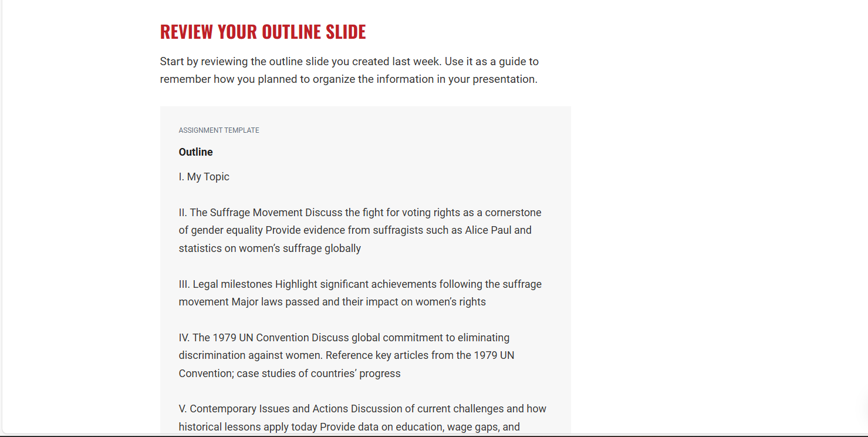Click "remember how you planned" sentence line
The height and width of the screenshot is (437, 868).
pyautogui.click(x=349, y=79)
